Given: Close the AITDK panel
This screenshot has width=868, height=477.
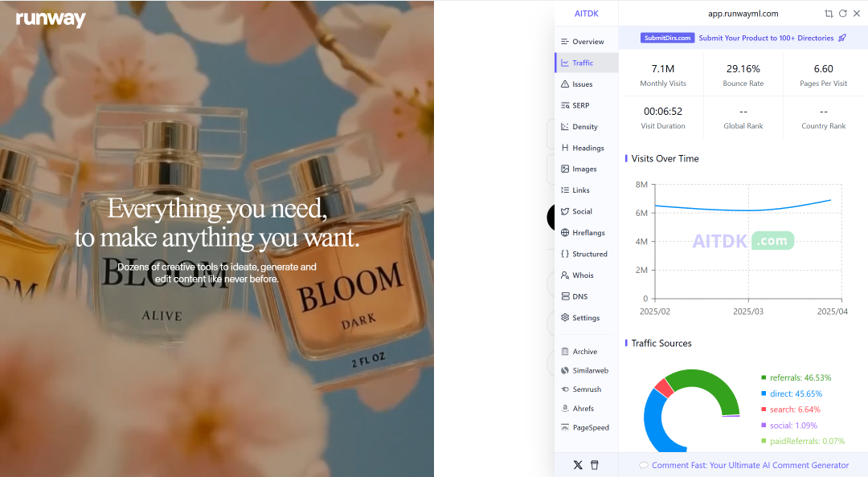Looking at the screenshot, I should [x=857, y=14].
